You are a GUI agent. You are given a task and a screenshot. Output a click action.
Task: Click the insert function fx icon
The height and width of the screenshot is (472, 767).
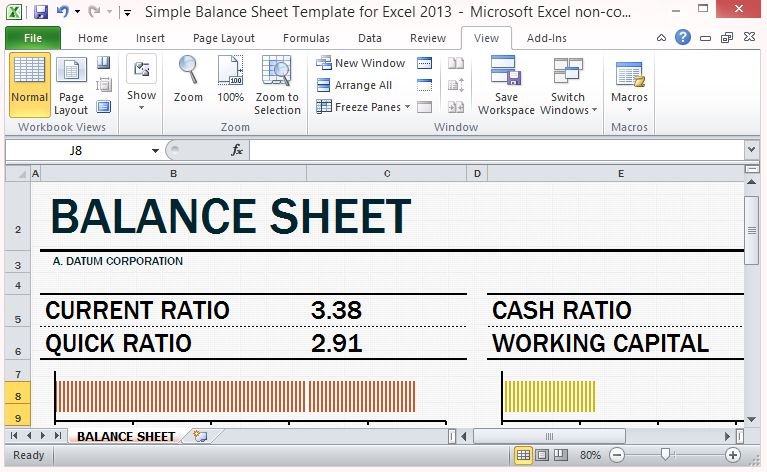click(x=237, y=150)
